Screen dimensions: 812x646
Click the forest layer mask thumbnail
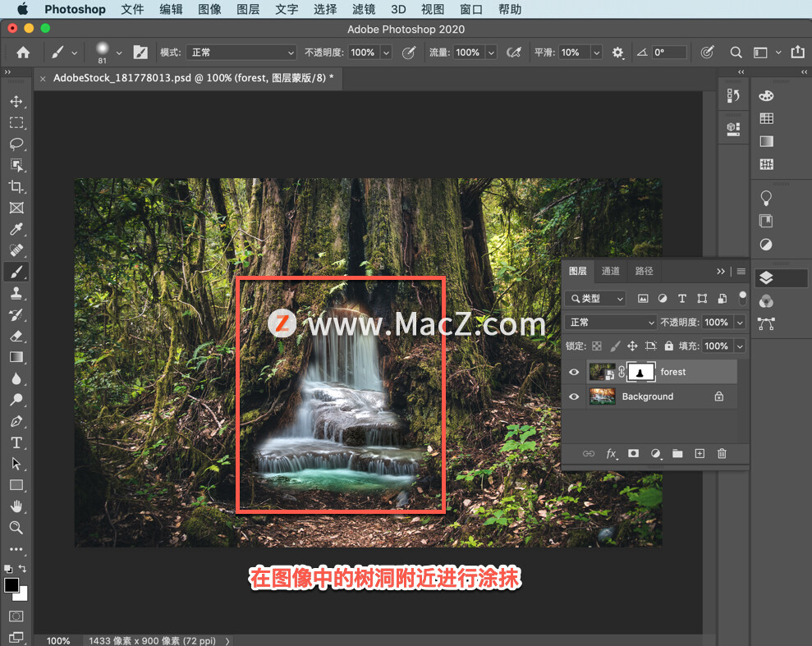640,372
